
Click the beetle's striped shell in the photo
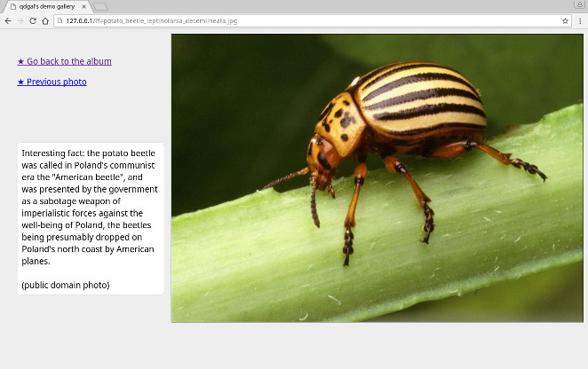pos(417,98)
